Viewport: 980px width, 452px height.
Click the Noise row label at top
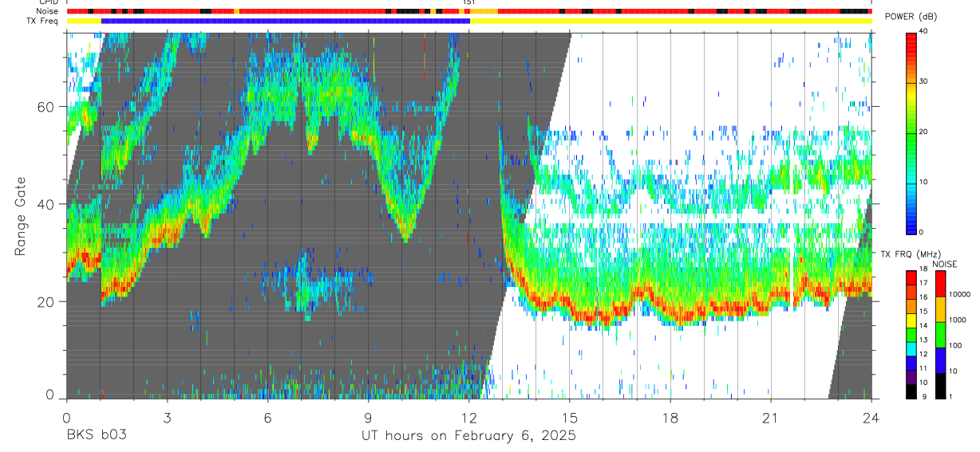[x=47, y=11]
